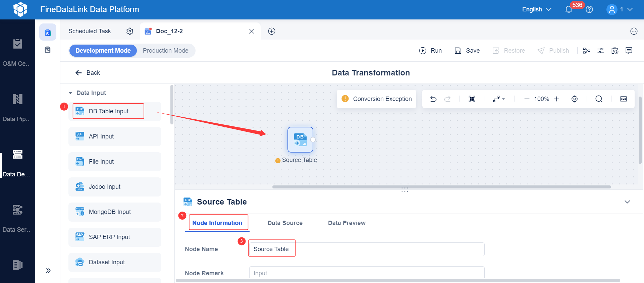
Task: Go Back to the previous page
Action: click(88, 73)
